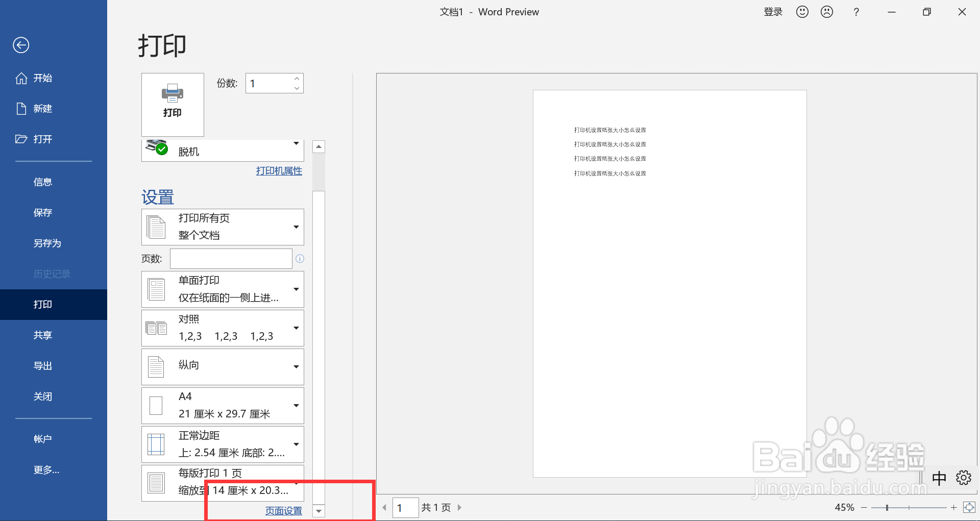Click the zoom in plus button
Viewport: 980px width, 521px height.
(x=953, y=508)
